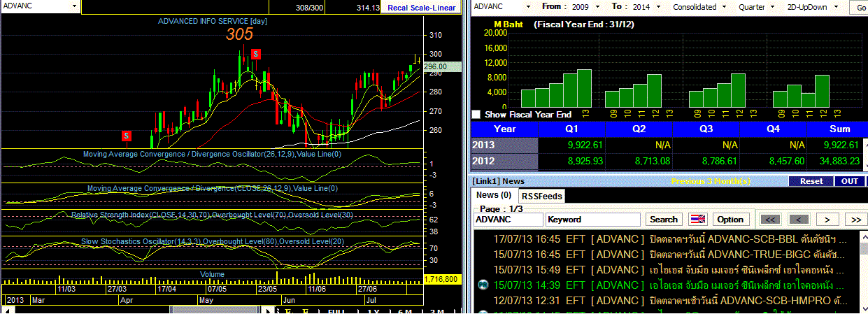Screen dimensions: 868x314
Task: Click the Q4 column header
Action: (773, 129)
